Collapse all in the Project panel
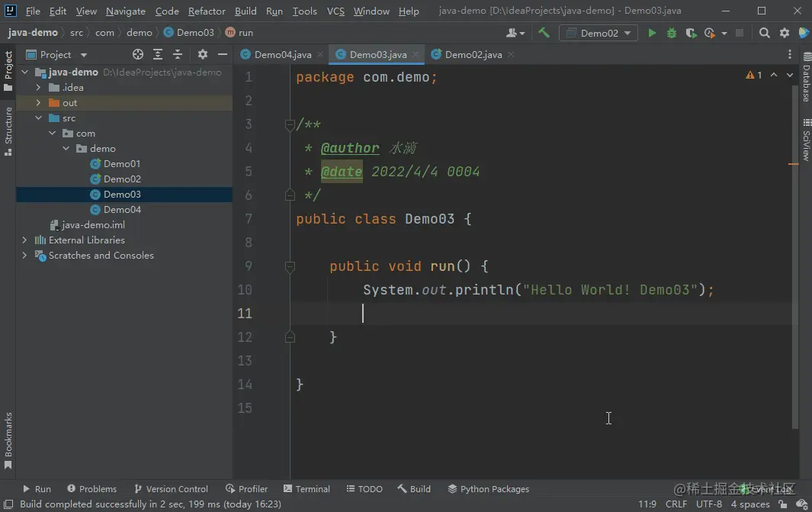The width and height of the screenshot is (812, 512). coord(178,55)
